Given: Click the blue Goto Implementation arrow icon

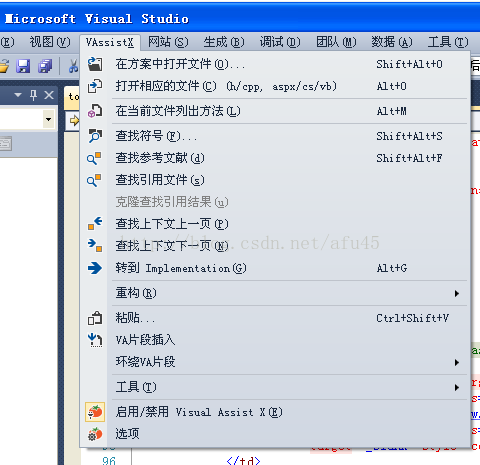Looking at the screenshot, I should click(95, 268).
